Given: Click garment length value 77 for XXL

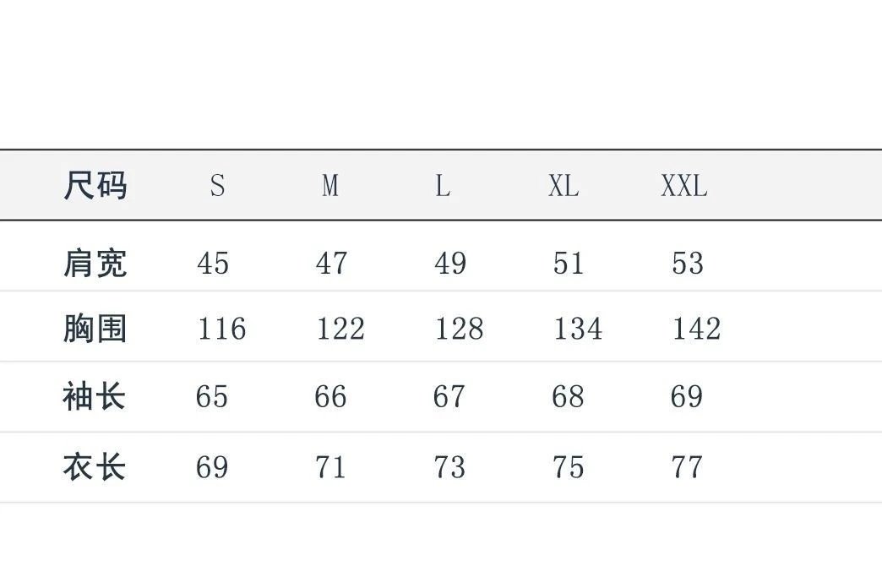Looking at the screenshot, I should (x=687, y=466).
